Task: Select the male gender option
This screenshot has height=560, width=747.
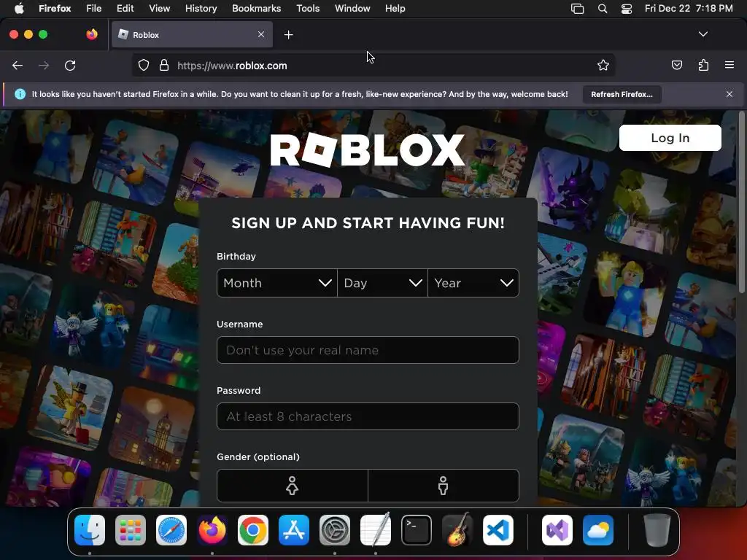Action: tap(443, 486)
